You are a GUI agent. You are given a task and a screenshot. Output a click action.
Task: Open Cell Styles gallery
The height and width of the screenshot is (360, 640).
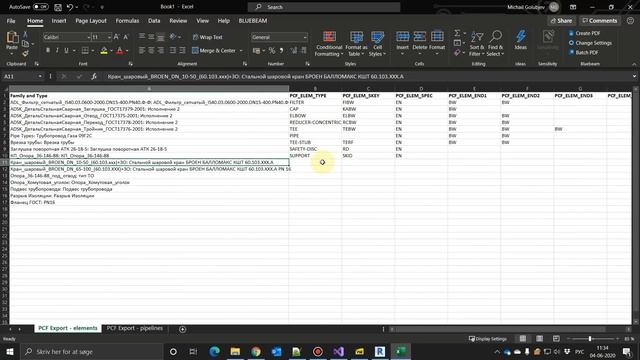pyautogui.click(x=378, y=44)
